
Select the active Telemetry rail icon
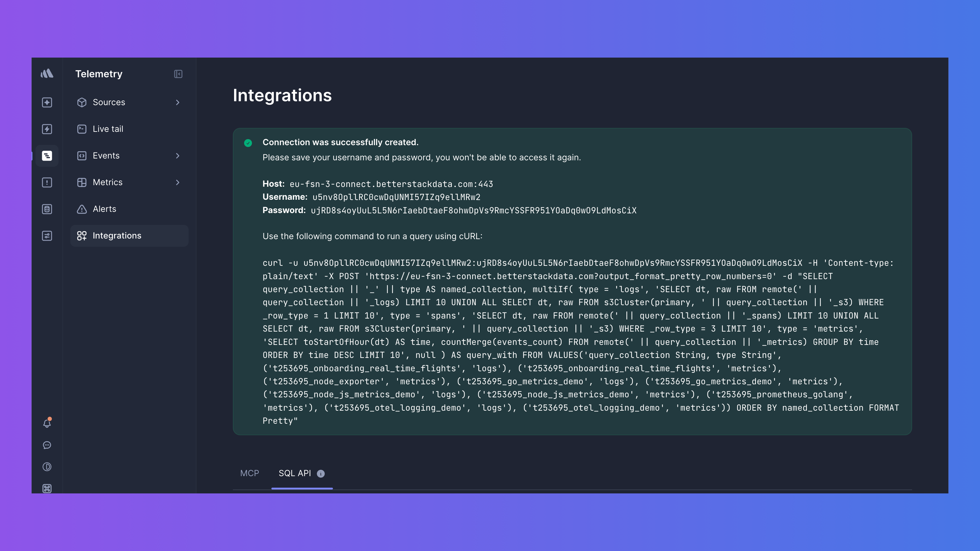47,155
